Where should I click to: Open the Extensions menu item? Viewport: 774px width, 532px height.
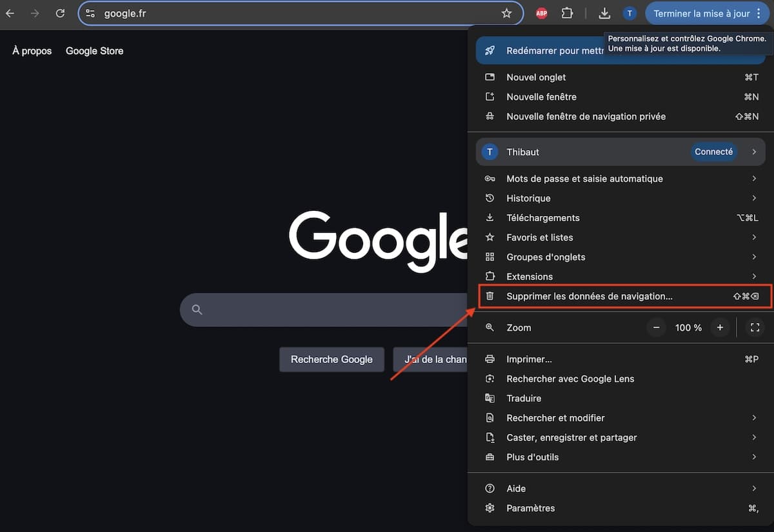[x=620, y=276]
